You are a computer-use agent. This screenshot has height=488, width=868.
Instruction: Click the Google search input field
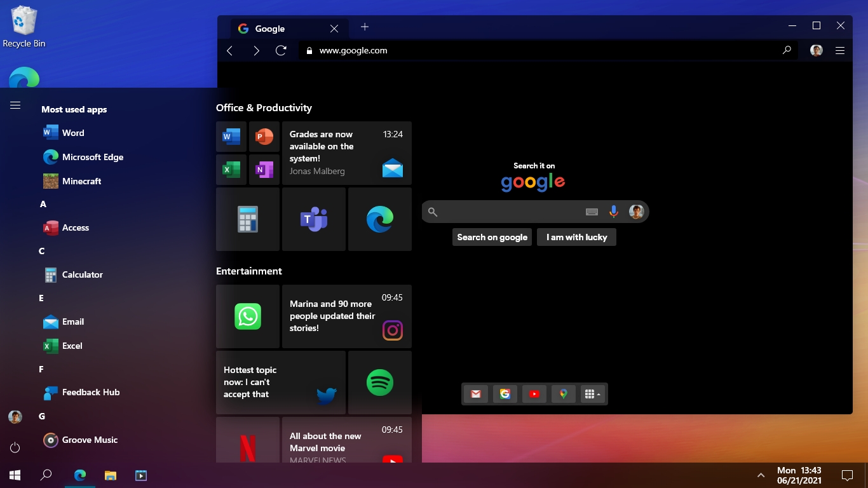(x=535, y=212)
